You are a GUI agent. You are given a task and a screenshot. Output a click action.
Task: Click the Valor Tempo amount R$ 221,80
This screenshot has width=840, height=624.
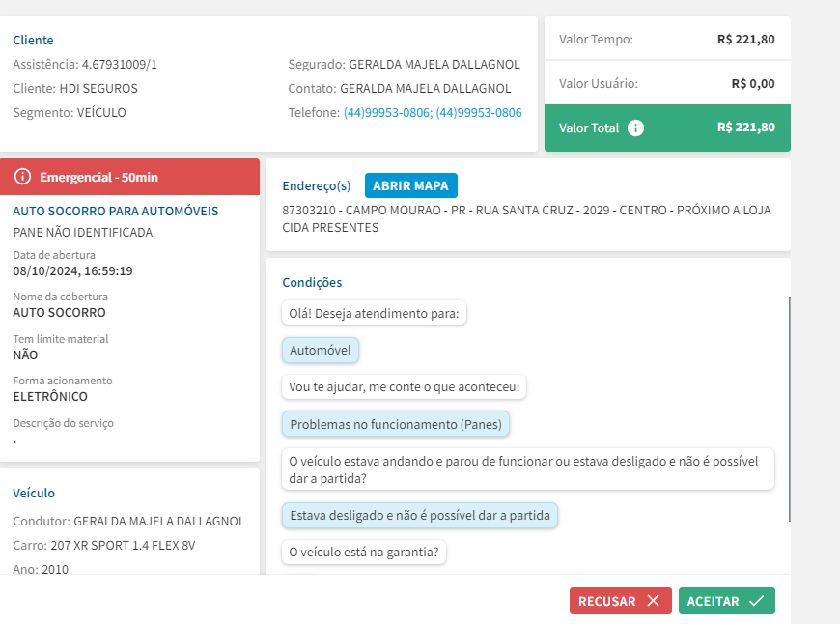(745, 40)
